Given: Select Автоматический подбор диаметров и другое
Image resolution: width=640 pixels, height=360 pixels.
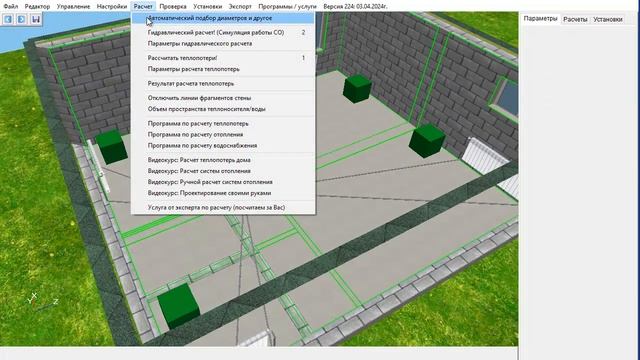Looking at the screenshot, I should (x=223, y=18).
